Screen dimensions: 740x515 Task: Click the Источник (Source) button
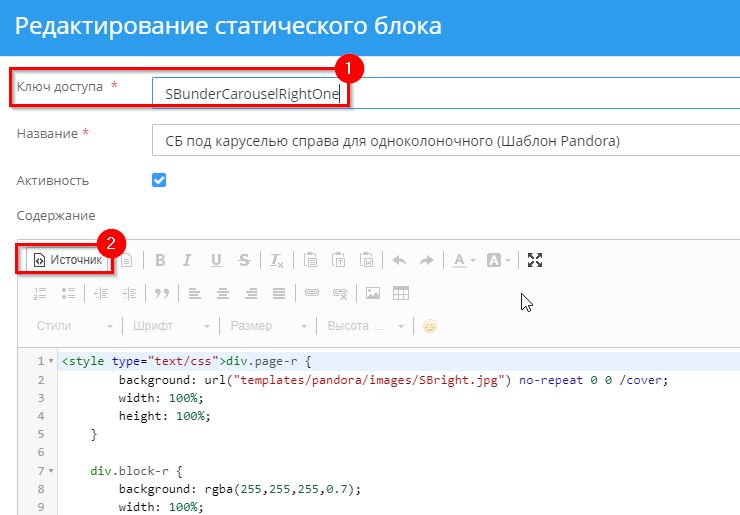pyautogui.click(x=68, y=260)
